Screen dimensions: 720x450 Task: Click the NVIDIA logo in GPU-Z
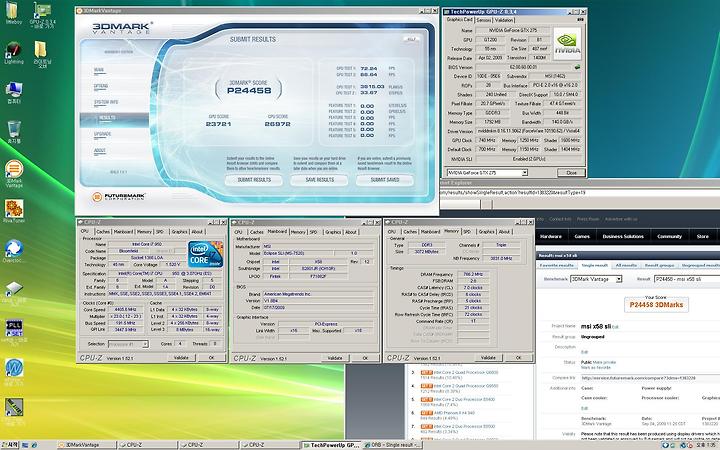click(568, 44)
